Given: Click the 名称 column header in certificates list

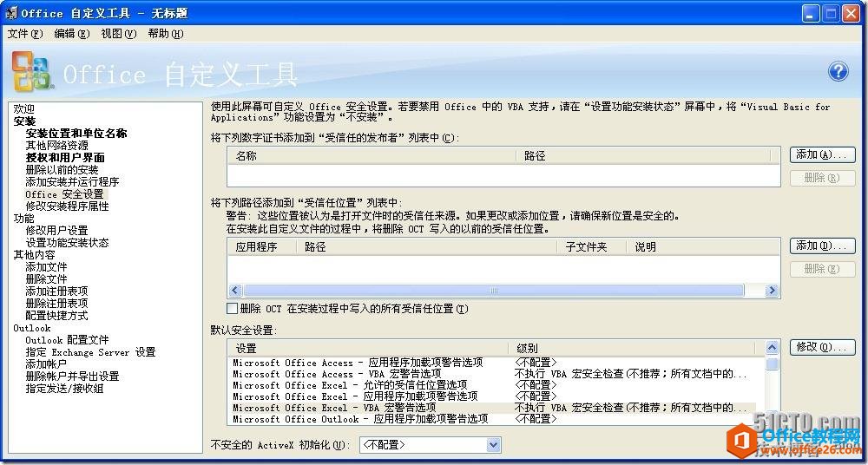Looking at the screenshot, I should (372, 156).
